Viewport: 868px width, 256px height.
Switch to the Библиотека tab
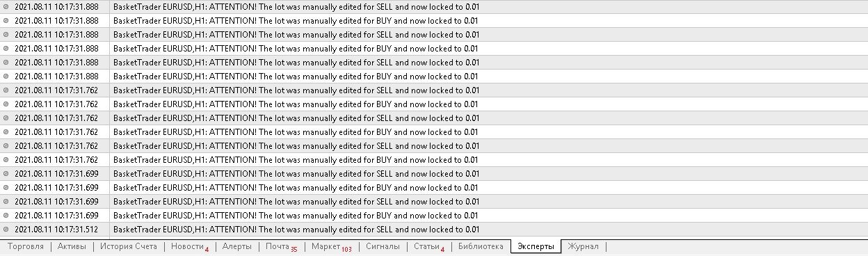click(x=480, y=246)
